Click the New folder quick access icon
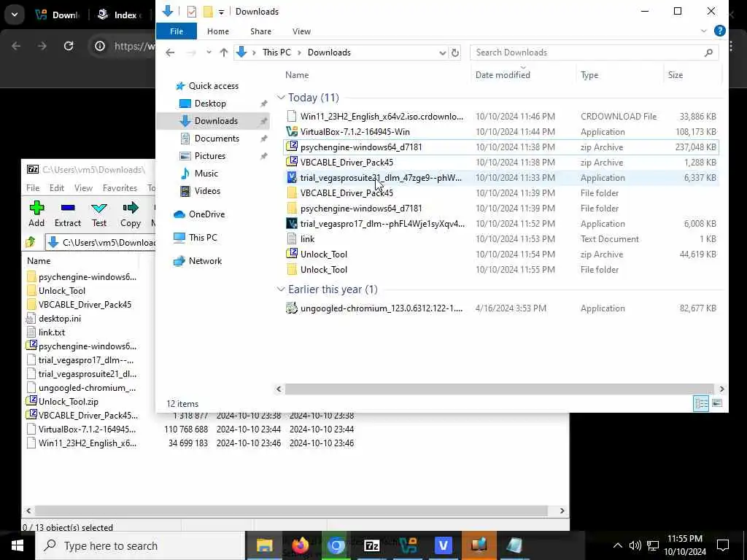The image size is (747, 560). pos(208,12)
